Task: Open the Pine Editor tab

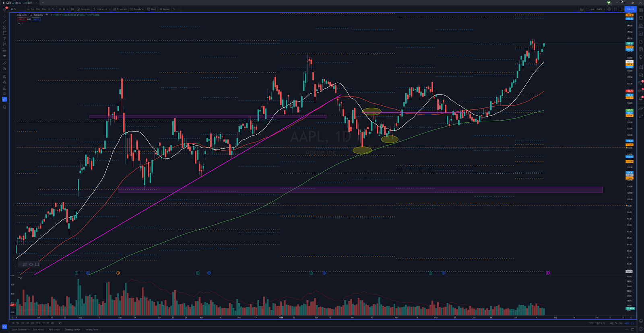Action: (54, 329)
